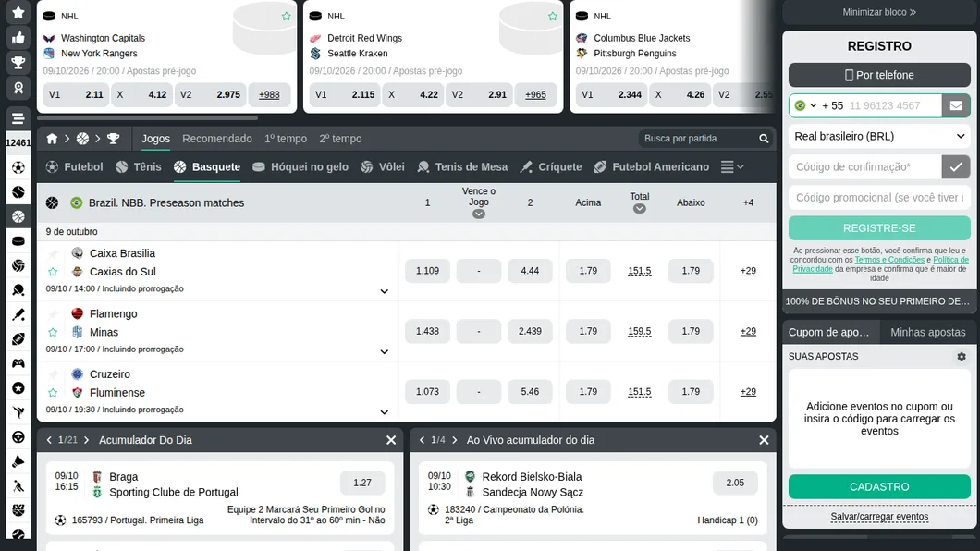Click breadcrumb basketball icon
Image resolution: width=980 pixels, height=551 pixels.
coord(82,139)
